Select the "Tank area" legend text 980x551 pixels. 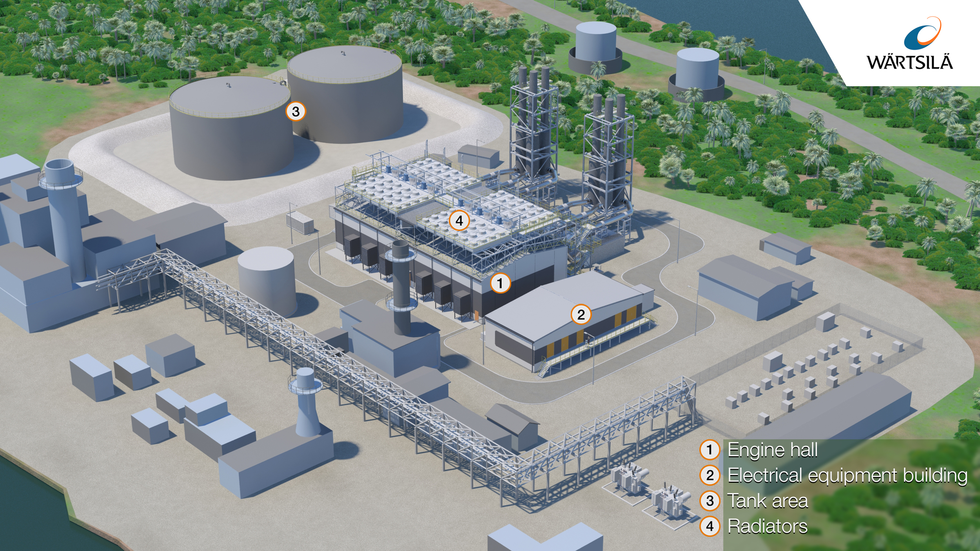767,501
